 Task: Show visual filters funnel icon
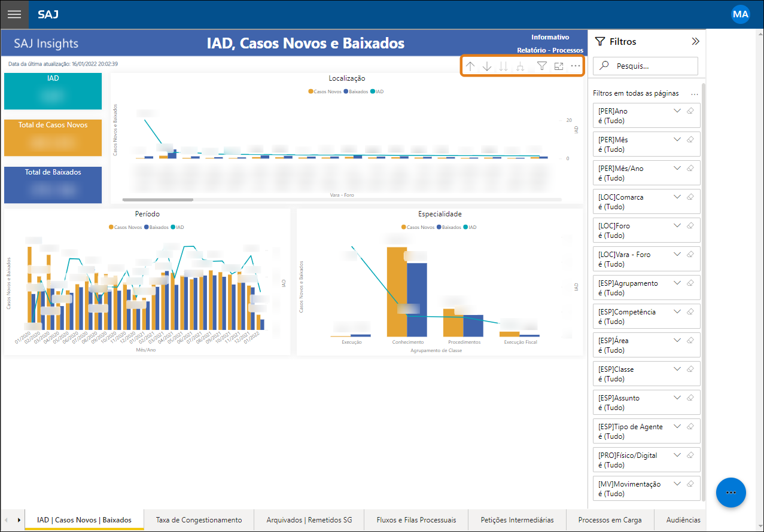pos(542,66)
